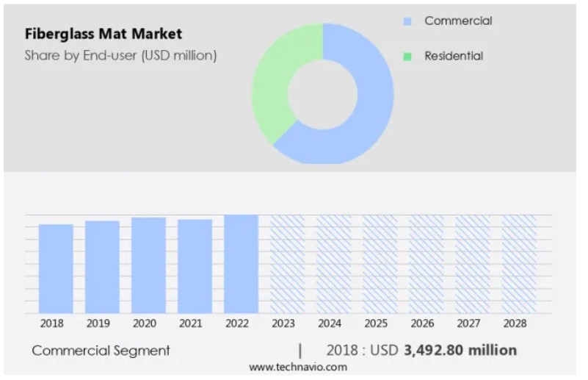This screenshot has height=380, width=588.
Task: Click the 2020 bar in chart
Action: click(x=148, y=265)
